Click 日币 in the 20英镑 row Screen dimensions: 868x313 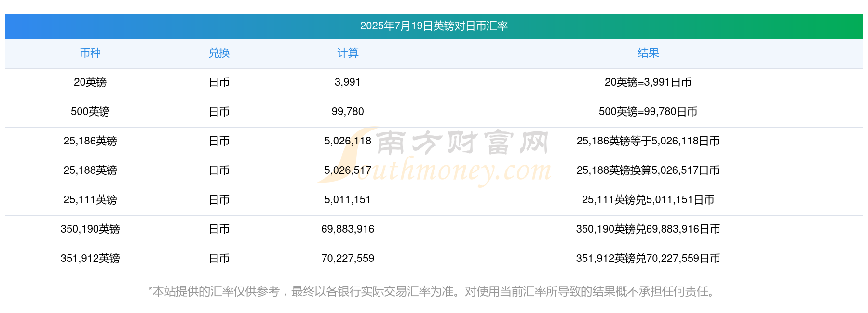219,82
